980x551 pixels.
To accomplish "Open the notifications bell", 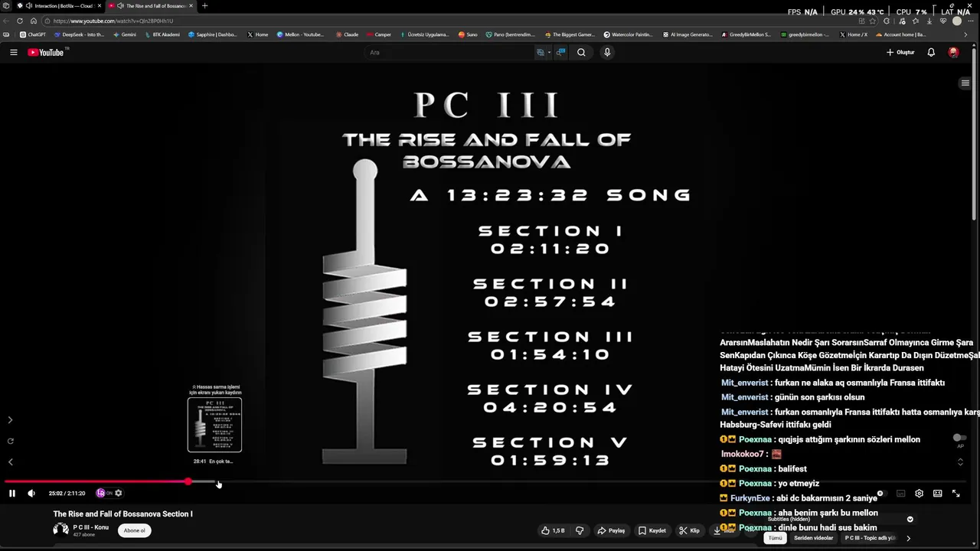I will click(x=931, y=52).
